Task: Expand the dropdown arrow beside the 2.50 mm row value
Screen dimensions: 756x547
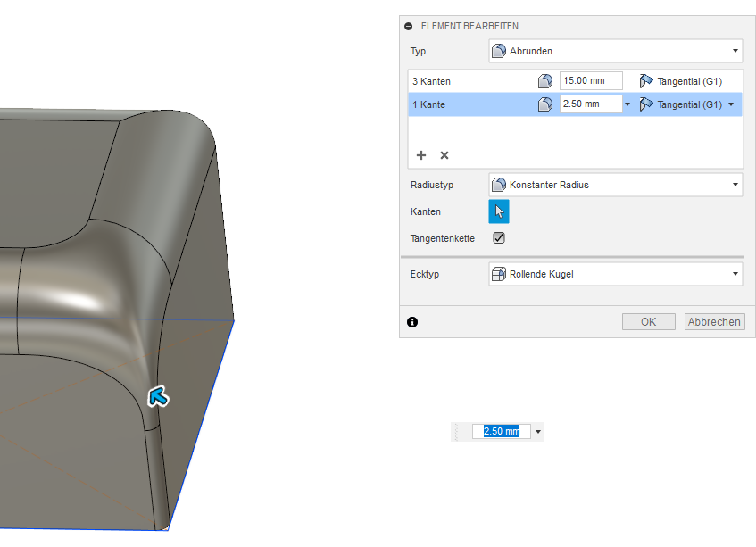Action: pos(627,104)
